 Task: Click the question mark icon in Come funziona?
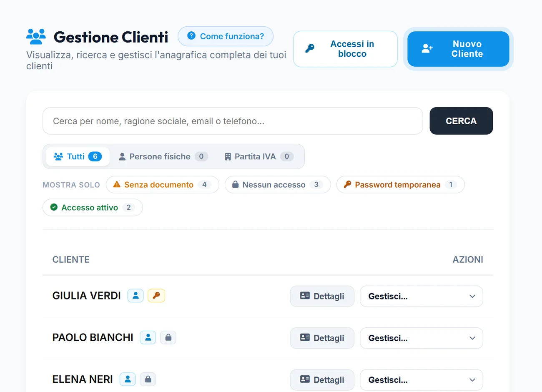[x=191, y=36]
